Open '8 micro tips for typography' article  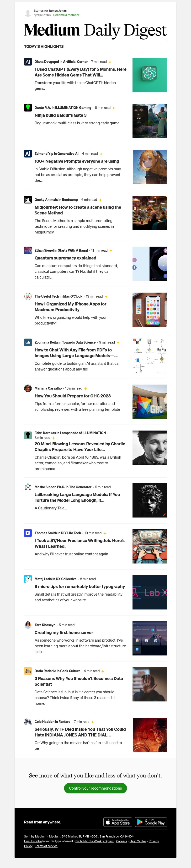point(80,587)
